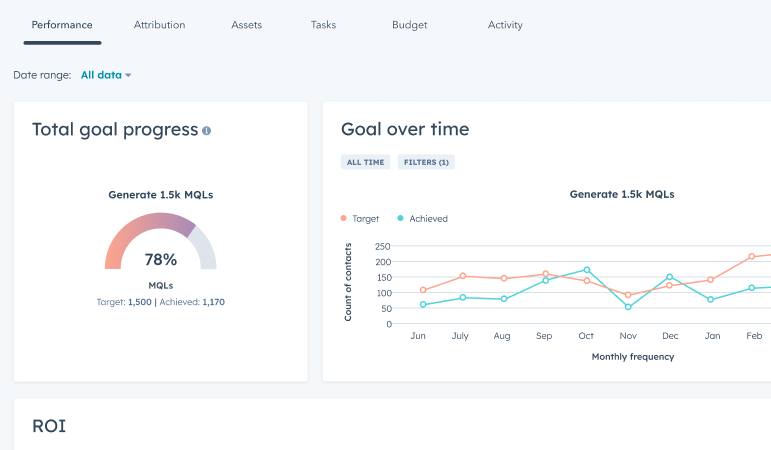Viewport: 771px width, 450px height.
Task: Switch to the Performance tab
Action: [62, 25]
